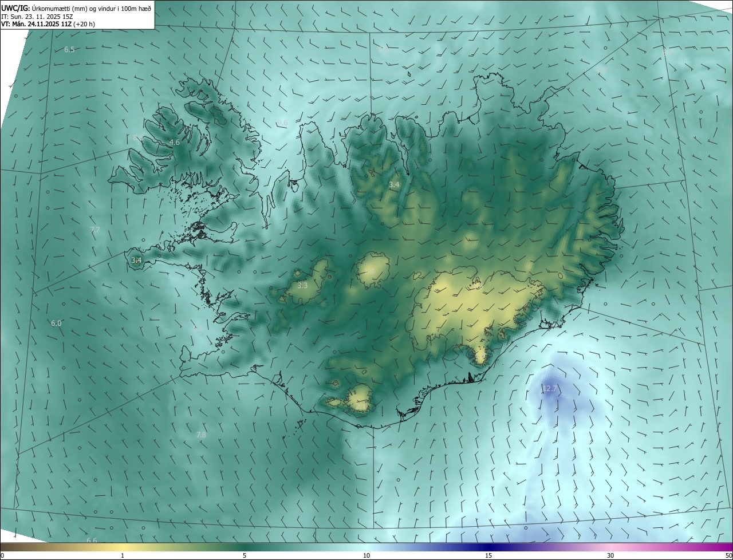Click the '9.6' value label
Image resolution: width=733 pixels, height=560 pixels.
pos(282,123)
